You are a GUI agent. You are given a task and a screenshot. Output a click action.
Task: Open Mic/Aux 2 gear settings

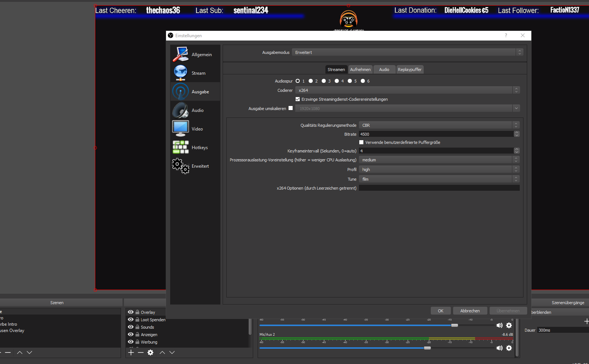click(x=509, y=348)
